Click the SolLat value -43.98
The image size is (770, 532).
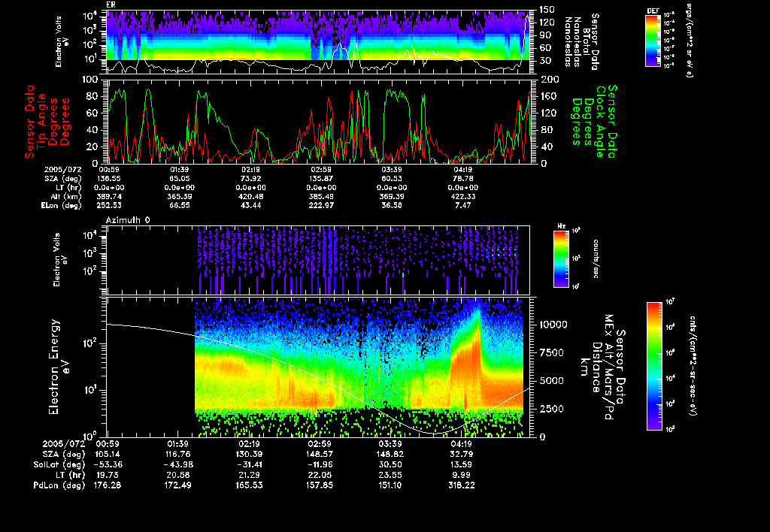point(177,464)
